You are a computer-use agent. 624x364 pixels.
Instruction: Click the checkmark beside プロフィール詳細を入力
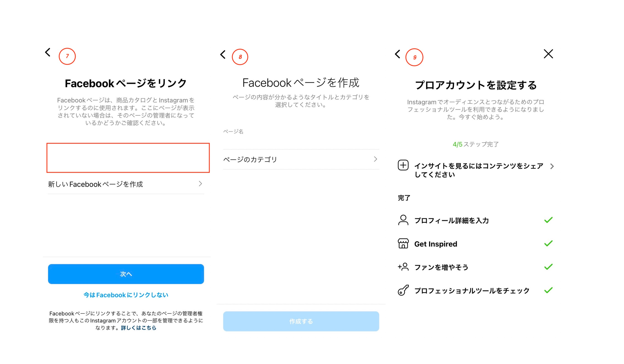click(x=548, y=220)
